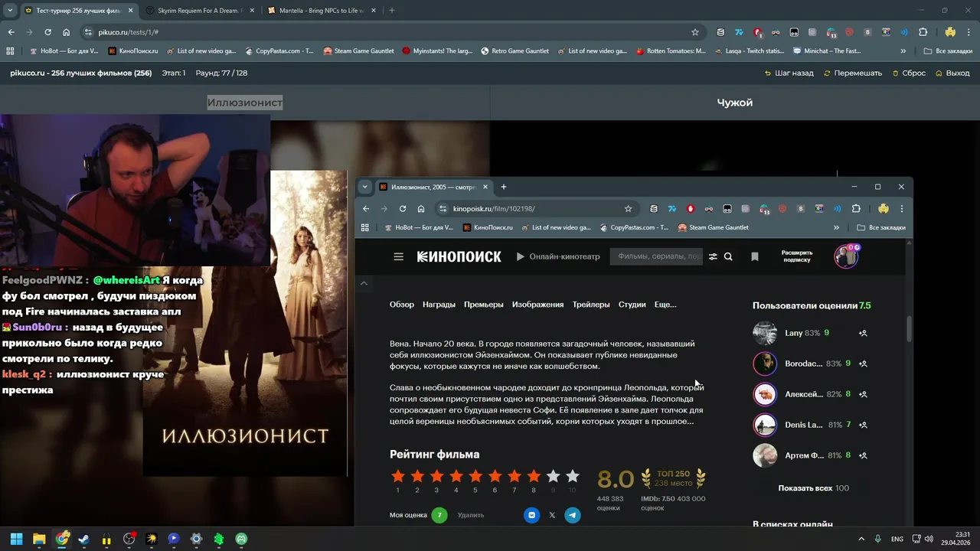Add Denis La... as a friend
The image size is (980, 551).
(x=863, y=425)
